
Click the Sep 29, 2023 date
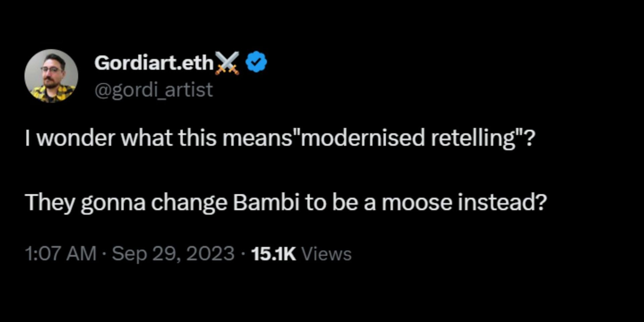coord(173,254)
